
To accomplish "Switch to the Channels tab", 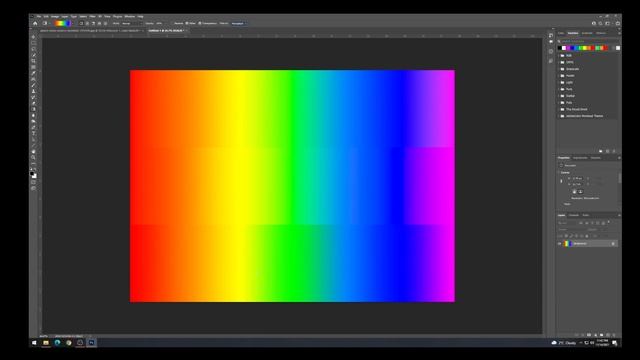I will 574,215.
